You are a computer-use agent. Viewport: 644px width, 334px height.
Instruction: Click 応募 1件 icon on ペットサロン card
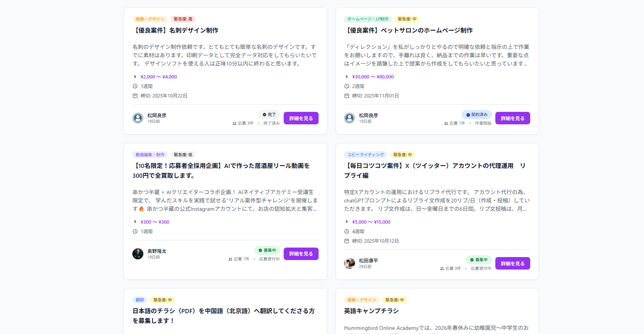[446, 124]
